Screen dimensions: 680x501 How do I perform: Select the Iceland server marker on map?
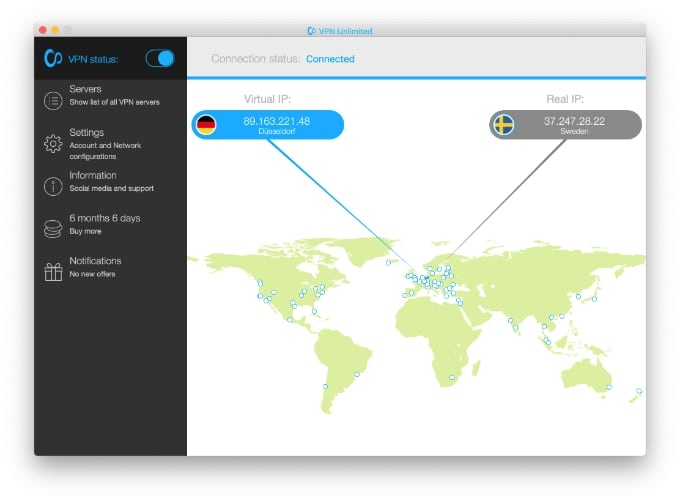[388, 262]
